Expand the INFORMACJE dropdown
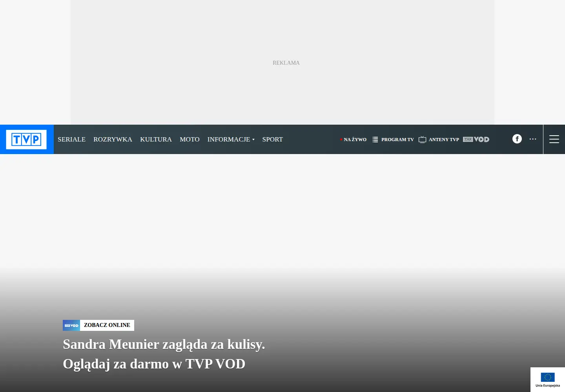The width and height of the screenshot is (565, 392). [x=231, y=139]
